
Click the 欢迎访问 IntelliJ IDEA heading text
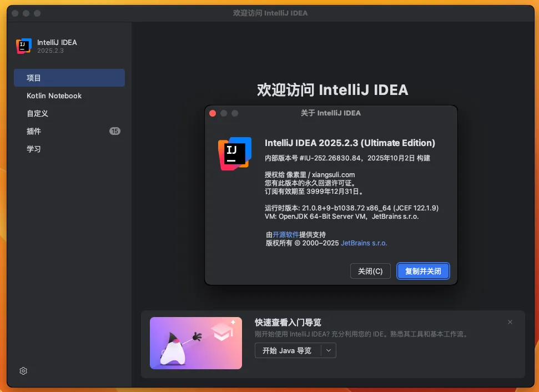pyautogui.click(x=332, y=90)
